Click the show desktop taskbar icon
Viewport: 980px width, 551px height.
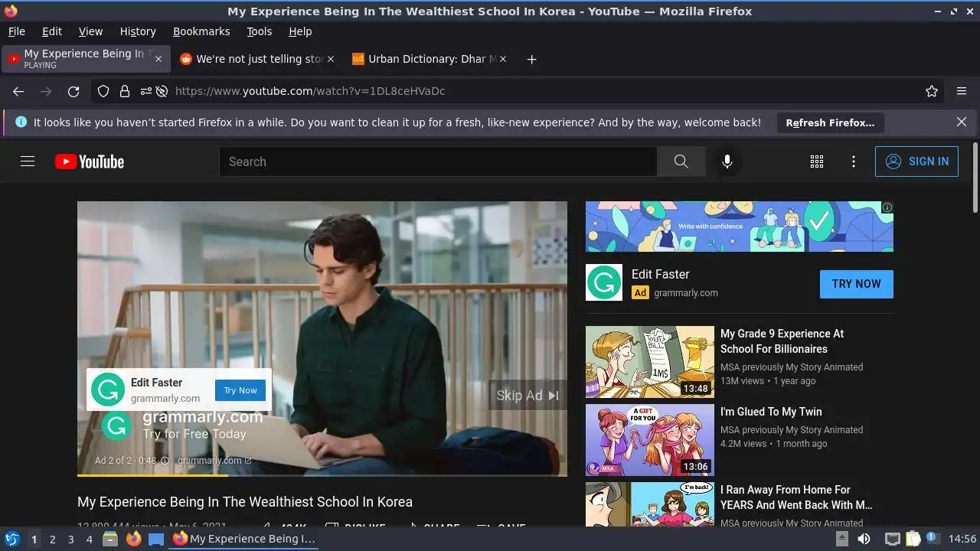(x=156, y=539)
